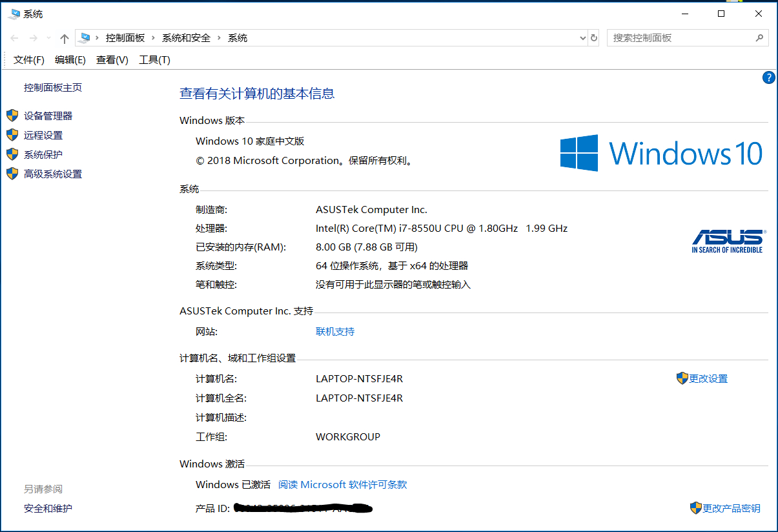This screenshot has width=778, height=532.
Task: Select 系统和安全 in the breadcrumb path
Action: click(187, 38)
